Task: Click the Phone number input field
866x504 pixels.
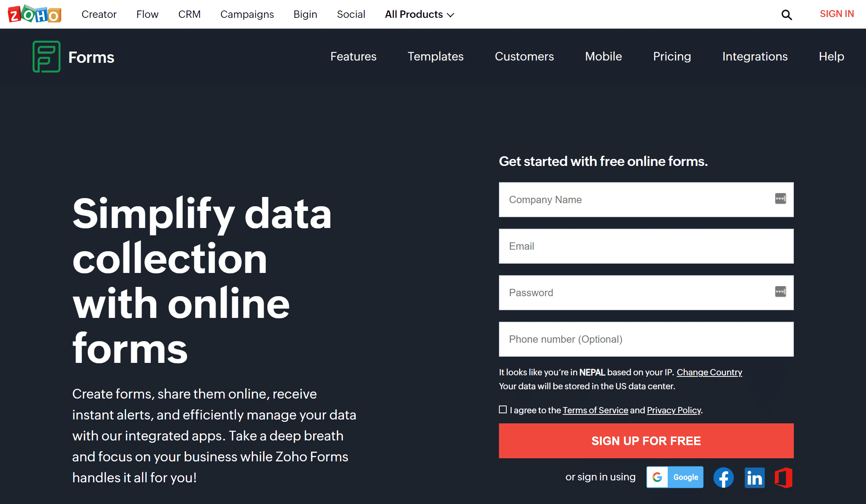Action: pos(646,339)
